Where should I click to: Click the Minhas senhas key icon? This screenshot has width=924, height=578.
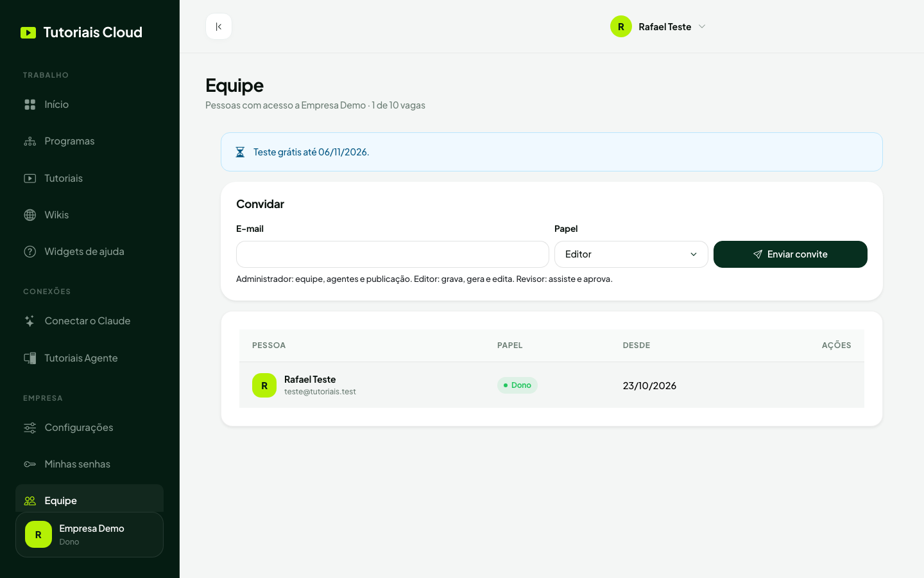[x=30, y=464]
